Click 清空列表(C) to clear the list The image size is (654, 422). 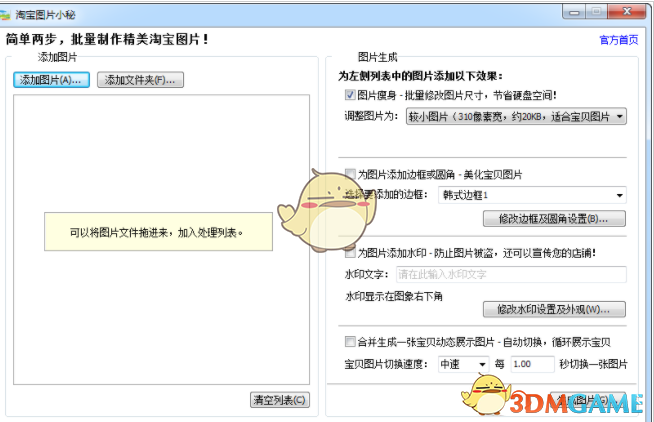(x=279, y=400)
